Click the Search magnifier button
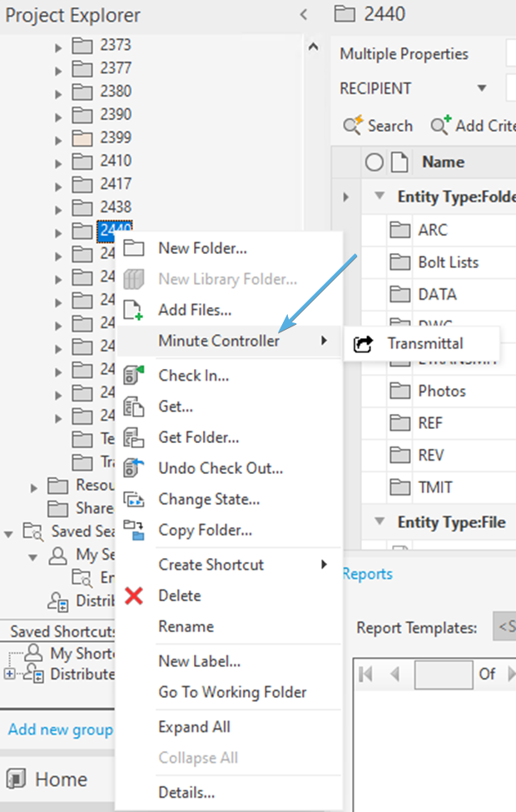Viewport: 516px width, 812px height. click(379, 126)
